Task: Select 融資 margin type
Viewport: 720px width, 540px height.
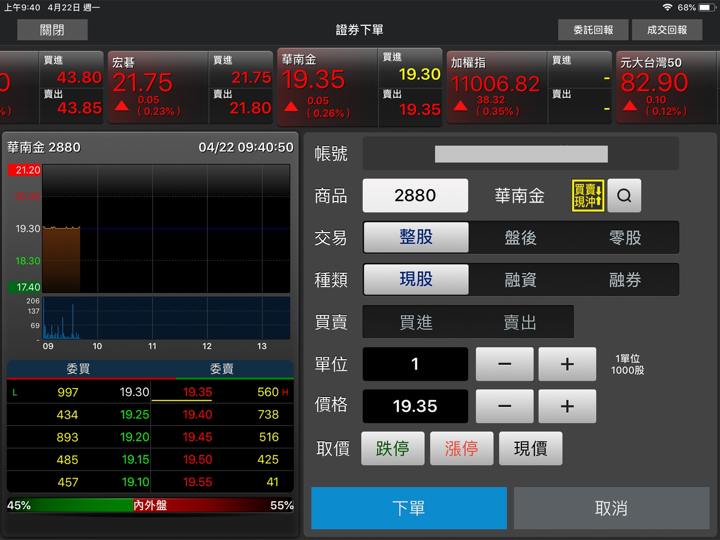Action: click(x=520, y=280)
